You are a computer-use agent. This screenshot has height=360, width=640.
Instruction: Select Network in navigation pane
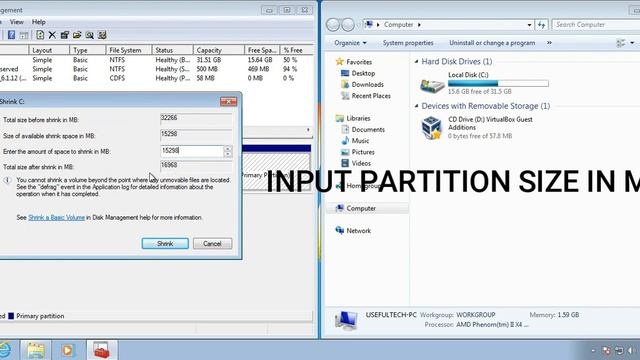click(358, 231)
